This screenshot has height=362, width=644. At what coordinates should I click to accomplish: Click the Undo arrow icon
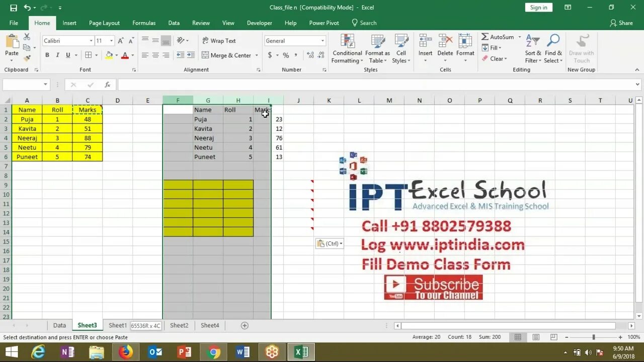click(27, 8)
